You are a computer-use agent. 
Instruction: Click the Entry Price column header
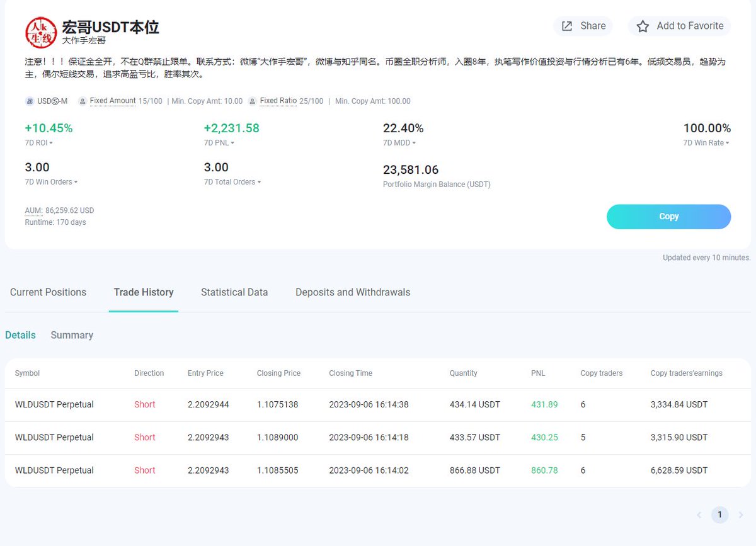coord(205,373)
